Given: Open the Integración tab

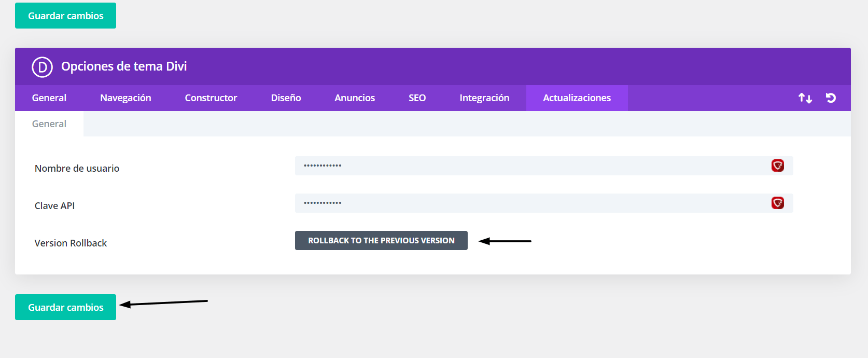Looking at the screenshot, I should pos(484,98).
